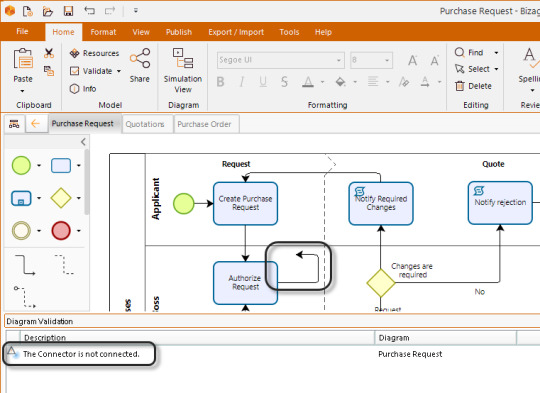Select the Sub-process palette shape
The image size is (540, 393).
point(21,198)
